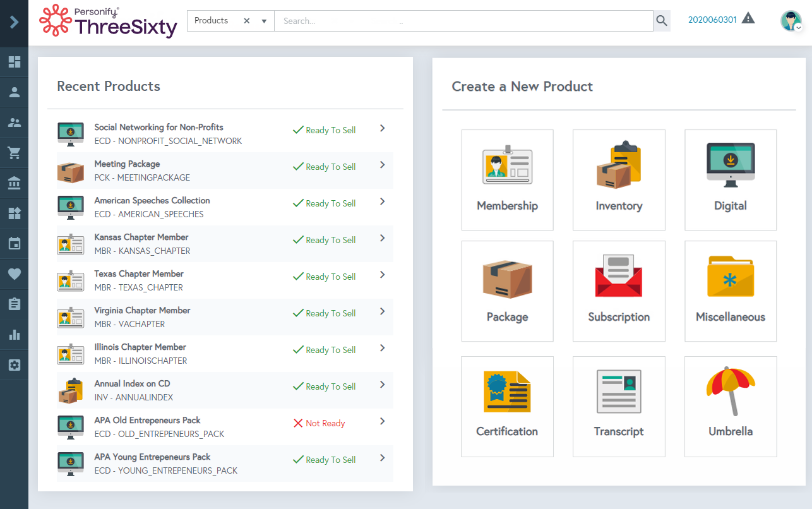The image size is (812, 509).
Task: Open the bank building icon in the sidebar
Action: coord(14,183)
